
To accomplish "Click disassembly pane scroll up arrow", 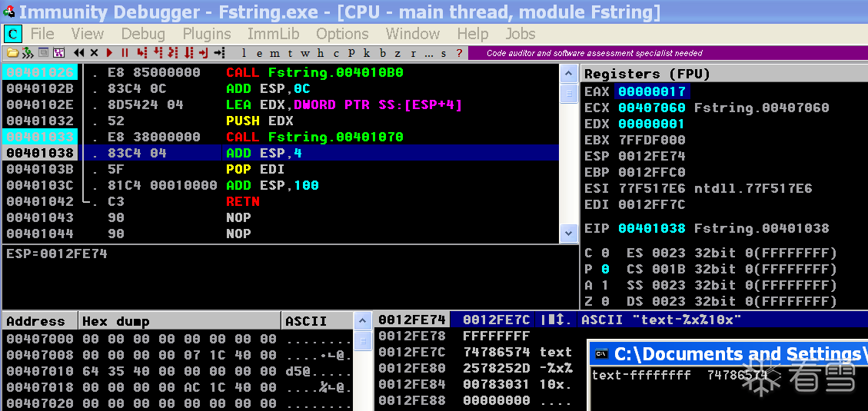I will [x=568, y=73].
